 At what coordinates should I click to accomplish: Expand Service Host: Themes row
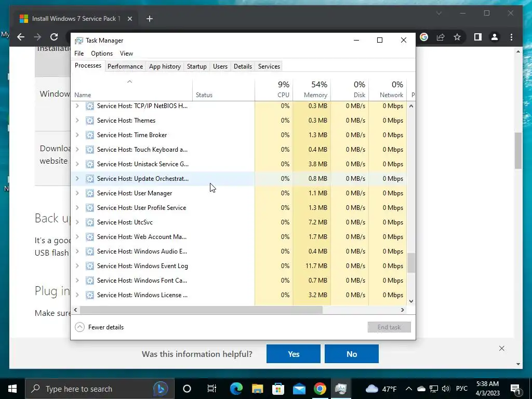(x=77, y=121)
